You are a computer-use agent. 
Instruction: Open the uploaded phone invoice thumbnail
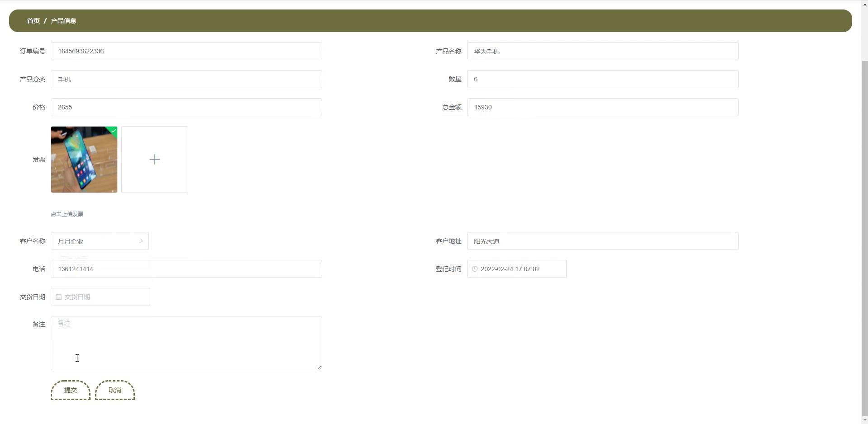coord(84,160)
